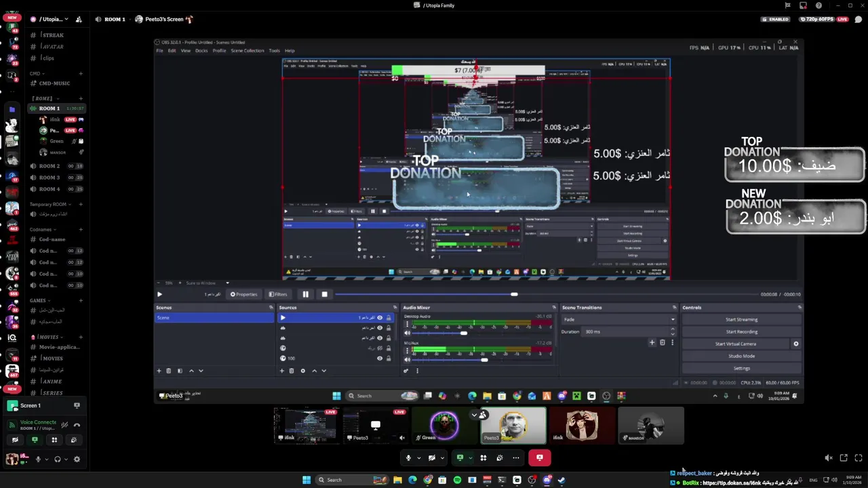
Task: Open Movie-applica channel
Action: (x=56, y=347)
